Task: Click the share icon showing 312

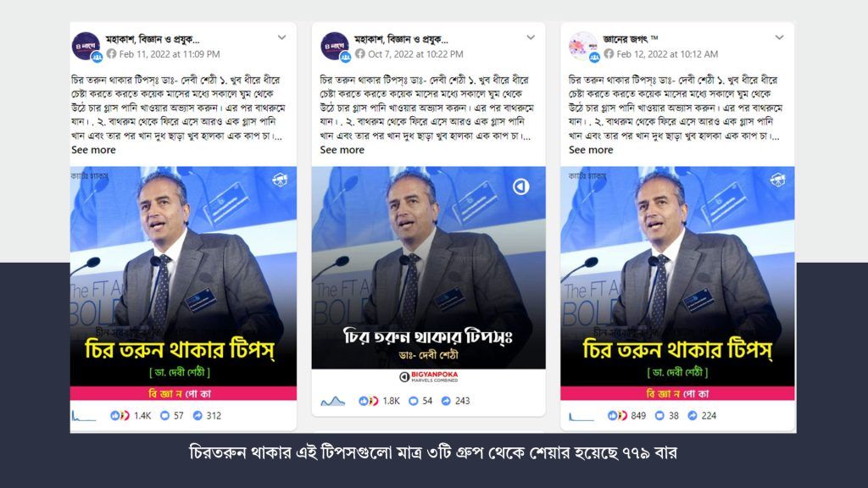Action: pyautogui.click(x=198, y=415)
